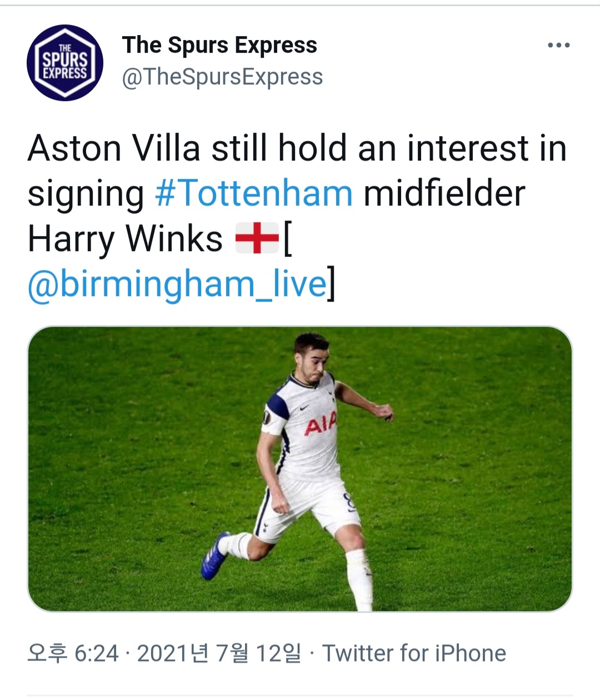Click the red AIA logo on the shirt

tap(321, 424)
